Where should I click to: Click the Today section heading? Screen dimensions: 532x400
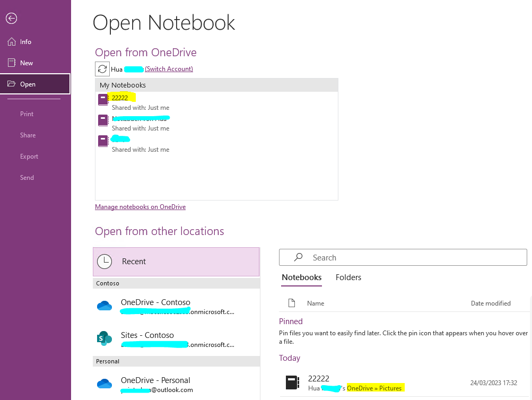pyautogui.click(x=290, y=358)
